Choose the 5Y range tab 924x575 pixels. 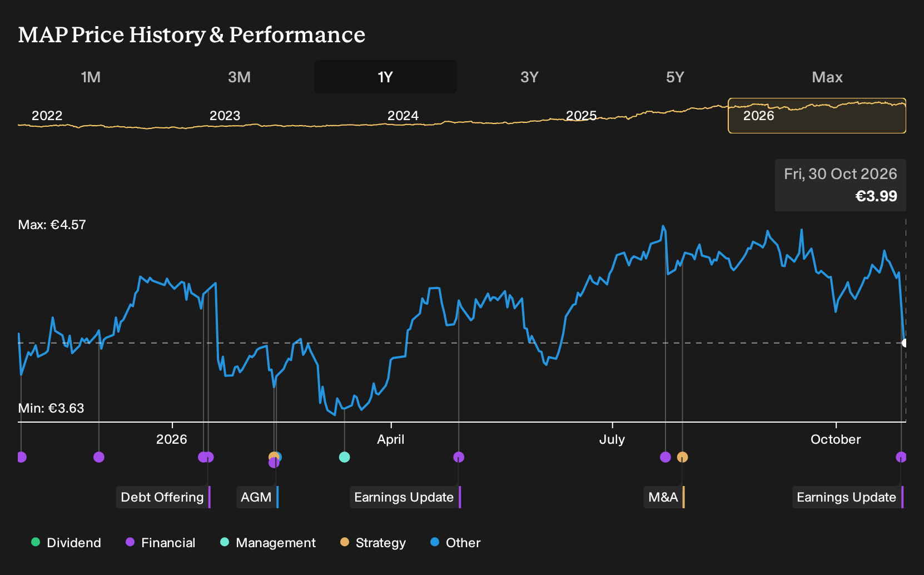(675, 77)
